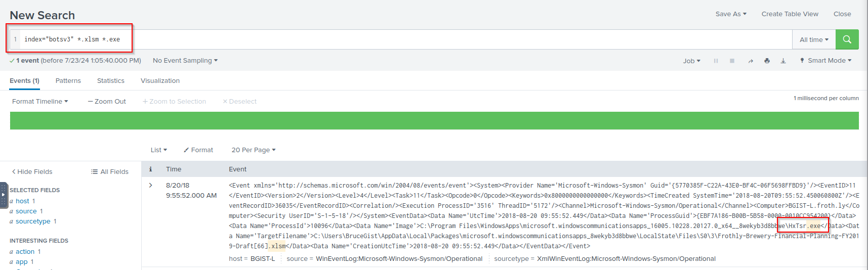The image size is (868, 270).
Task: Click the share job arrow icon
Action: click(x=751, y=61)
